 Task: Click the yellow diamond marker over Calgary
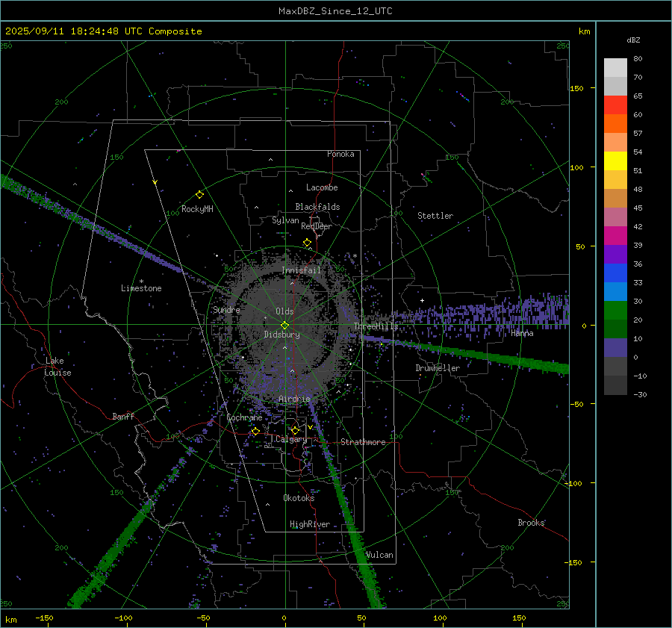[295, 430]
